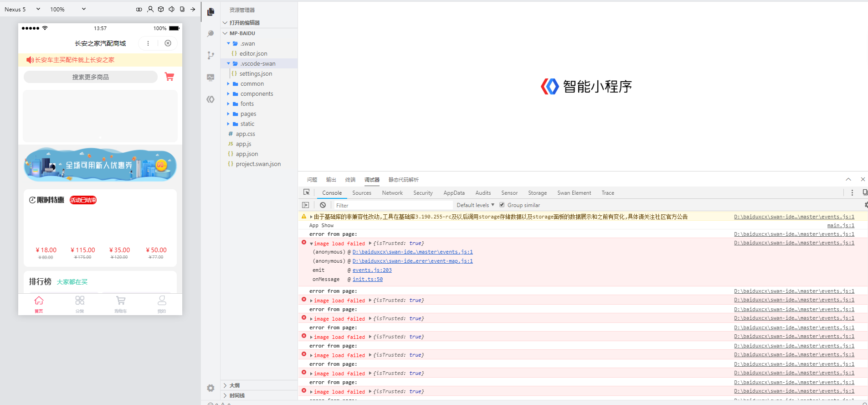Open the DevTools three-dot customize menu
Viewport: 868px width, 405px height.
pyautogui.click(x=852, y=192)
